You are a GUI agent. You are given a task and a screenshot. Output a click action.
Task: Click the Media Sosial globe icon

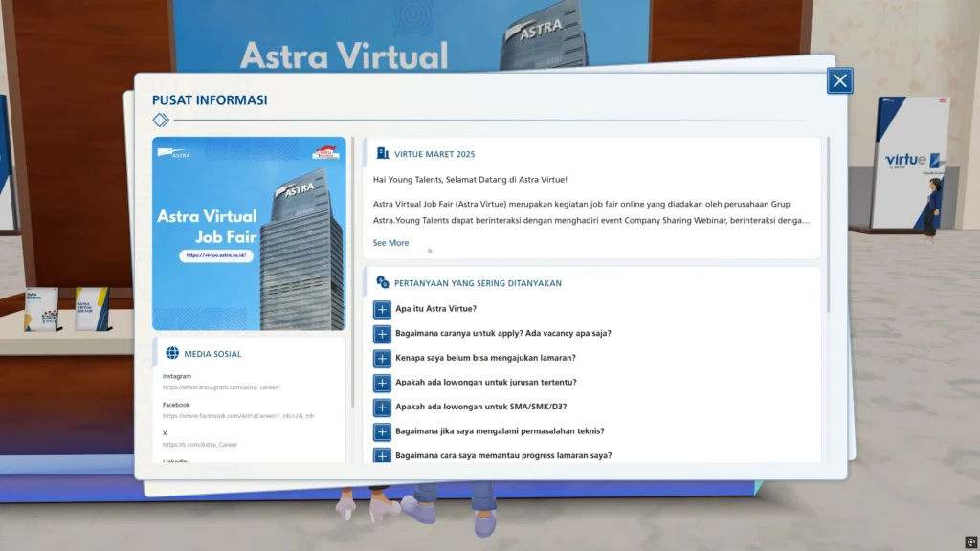[x=172, y=353]
